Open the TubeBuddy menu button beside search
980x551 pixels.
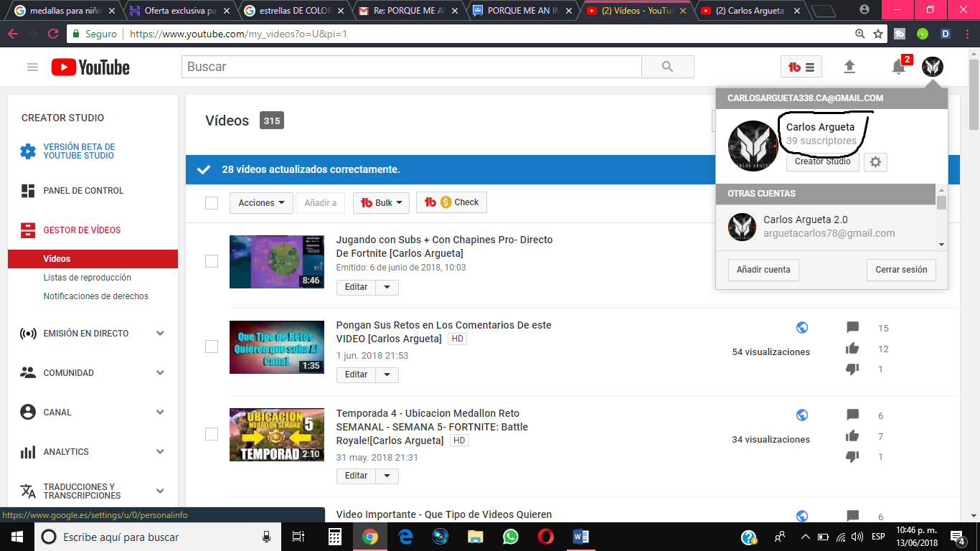coord(801,67)
